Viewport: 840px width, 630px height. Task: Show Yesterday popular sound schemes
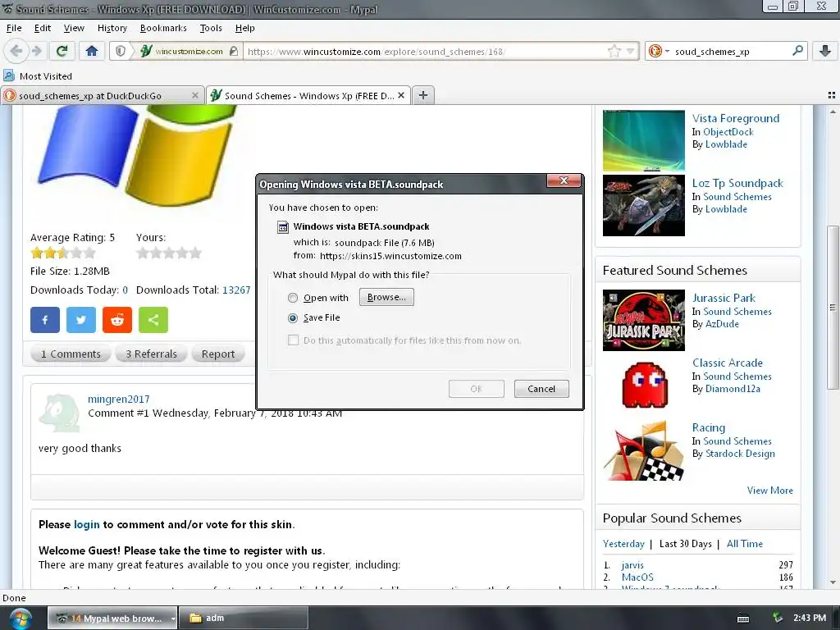coord(623,544)
